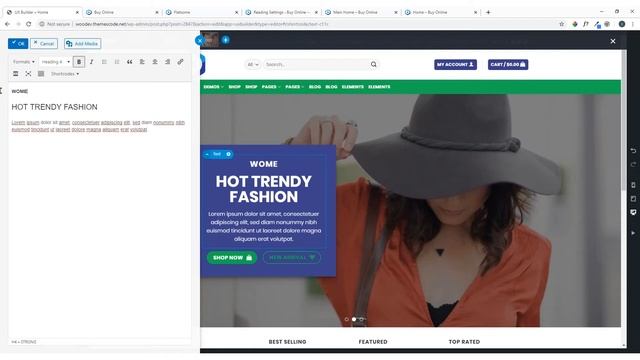Open the Chrome profile avatar

622,24
